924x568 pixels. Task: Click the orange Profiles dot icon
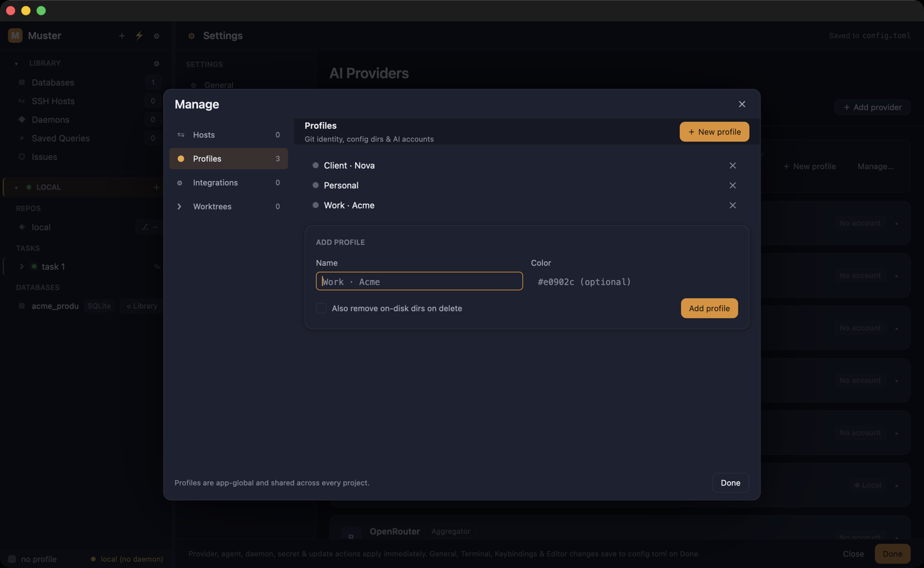(181, 159)
